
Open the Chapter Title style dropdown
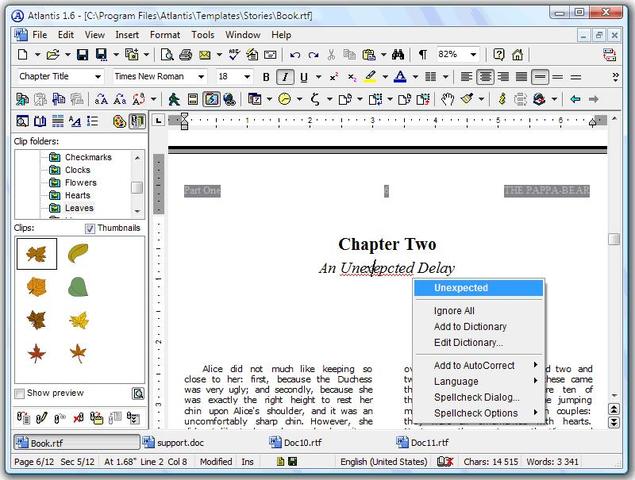point(98,77)
